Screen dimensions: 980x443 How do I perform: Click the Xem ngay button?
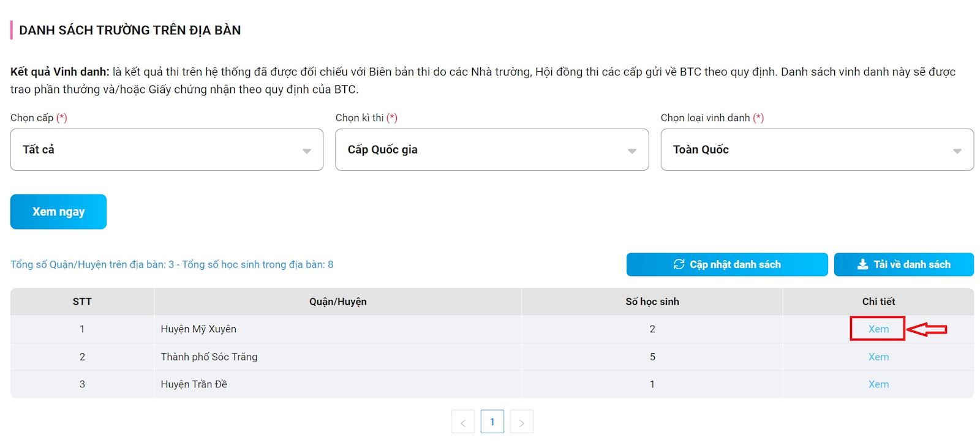[x=58, y=212]
